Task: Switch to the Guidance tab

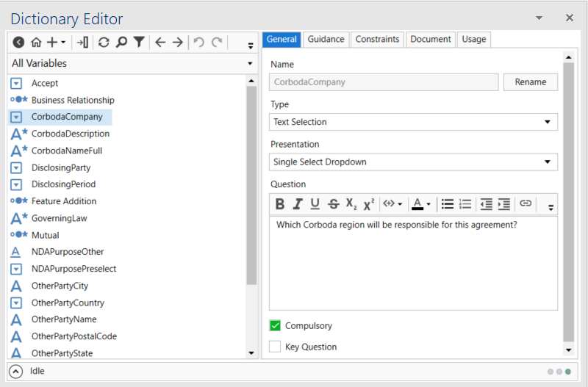Action: click(325, 40)
